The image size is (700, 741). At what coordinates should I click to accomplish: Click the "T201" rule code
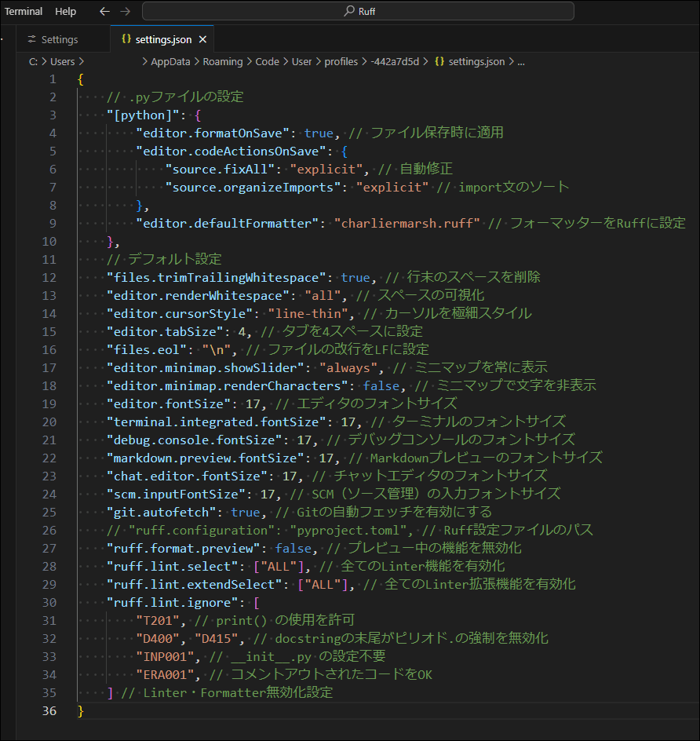click(158, 621)
